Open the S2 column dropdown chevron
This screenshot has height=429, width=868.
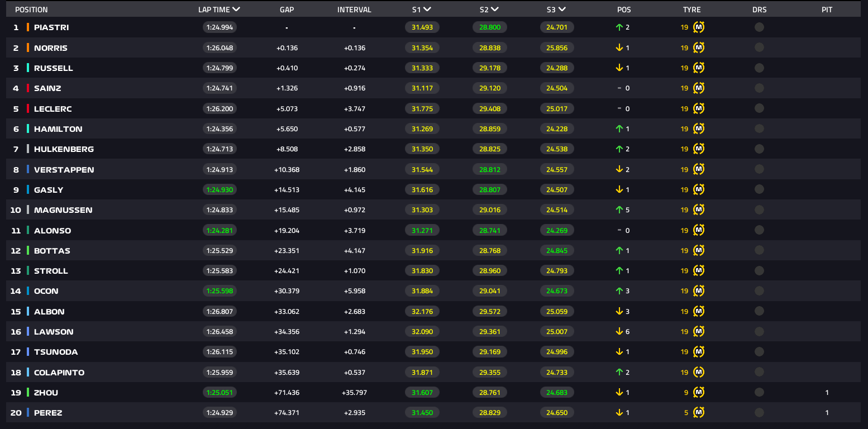pyautogui.click(x=495, y=9)
